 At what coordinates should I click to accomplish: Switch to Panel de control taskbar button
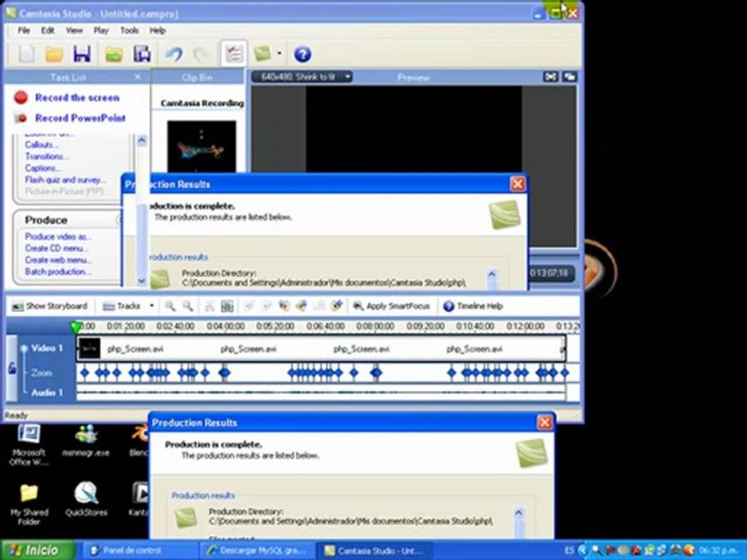pos(139,551)
